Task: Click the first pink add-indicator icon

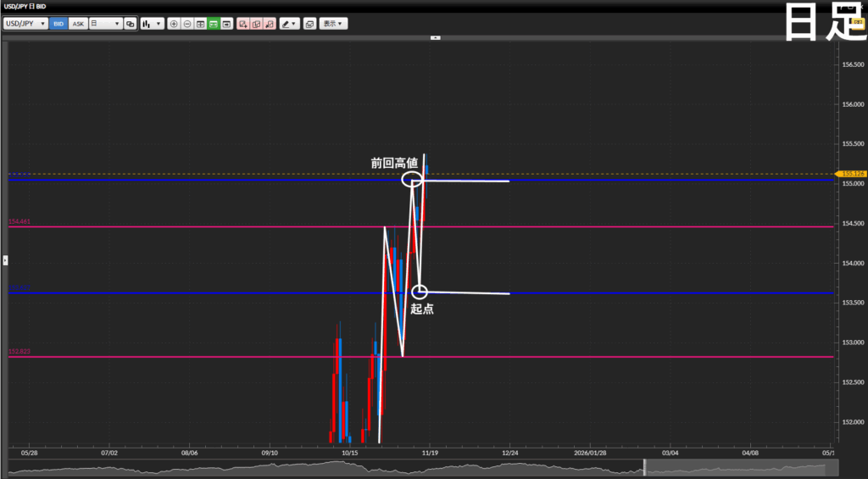Action: [242, 24]
